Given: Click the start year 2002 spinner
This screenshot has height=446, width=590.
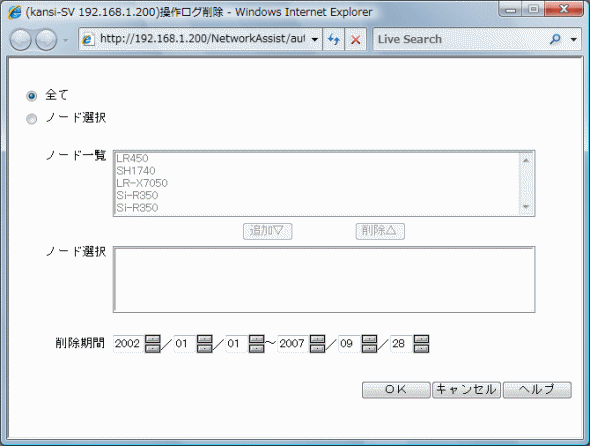Looking at the screenshot, I should [153, 344].
